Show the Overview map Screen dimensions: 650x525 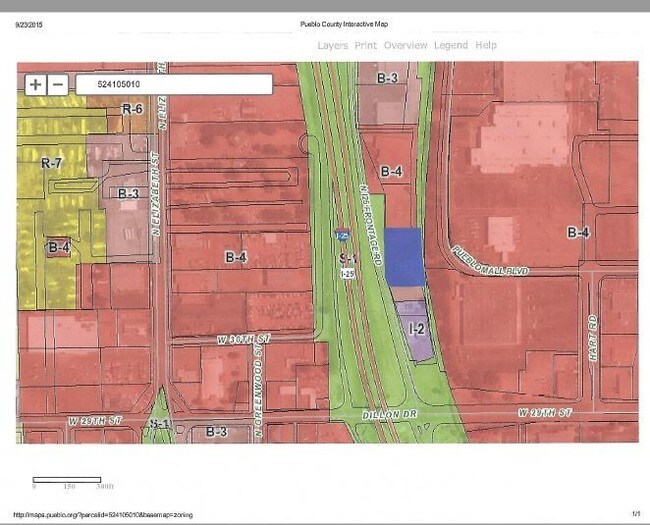405,45
